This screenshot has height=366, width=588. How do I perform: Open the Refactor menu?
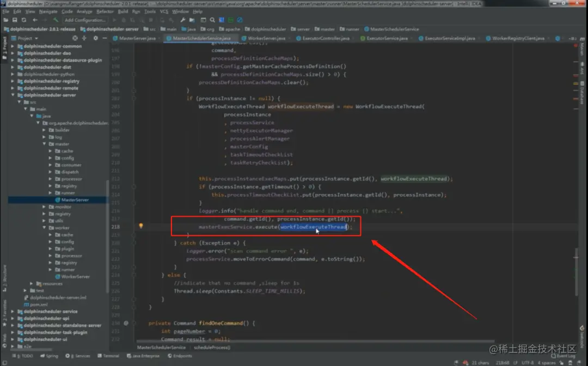105,11
